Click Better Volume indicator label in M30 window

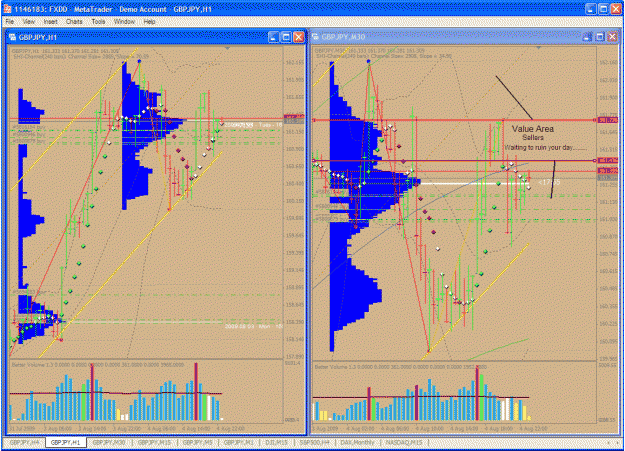tap(401, 366)
